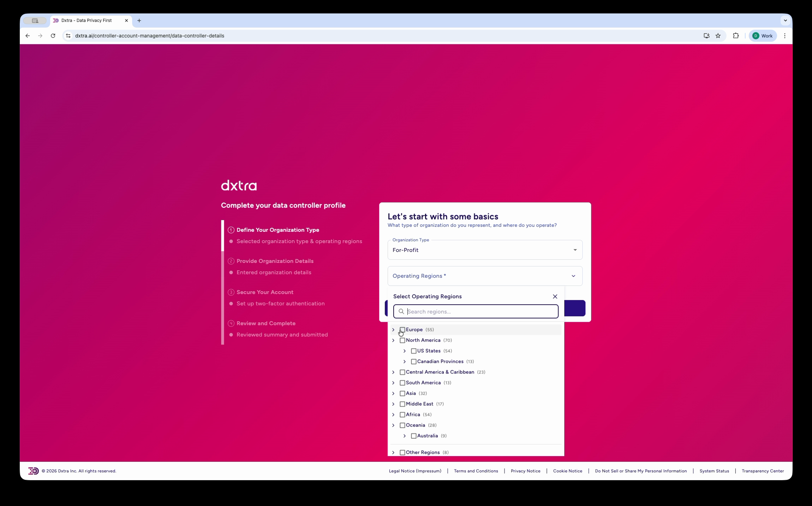Reload the page with refresh icon
This screenshot has height=506, width=812.
coord(53,36)
